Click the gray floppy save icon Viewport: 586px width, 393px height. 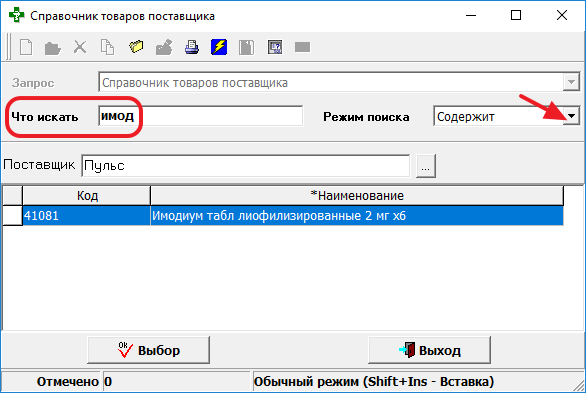coord(246,47)
